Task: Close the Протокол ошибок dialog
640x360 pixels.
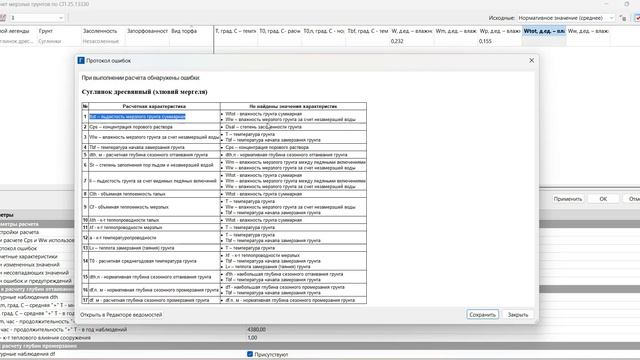Action: [x=531, y=60]
